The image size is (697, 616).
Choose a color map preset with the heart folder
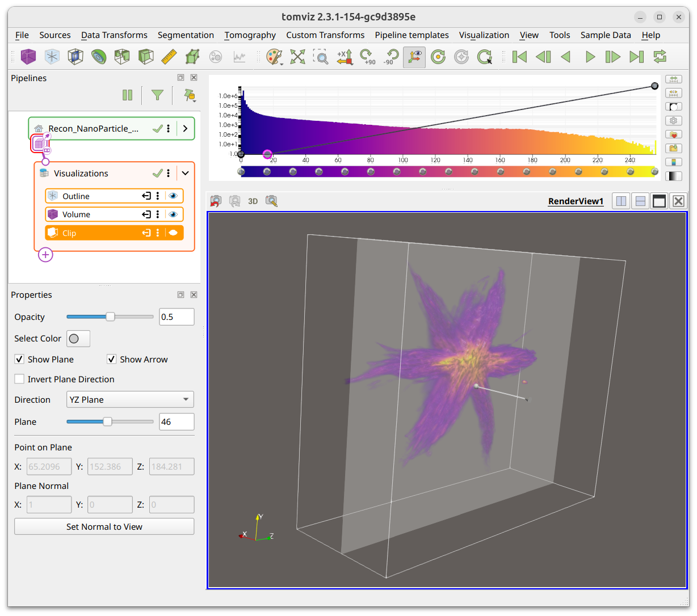pyautogui.click(x=673, y=134)
